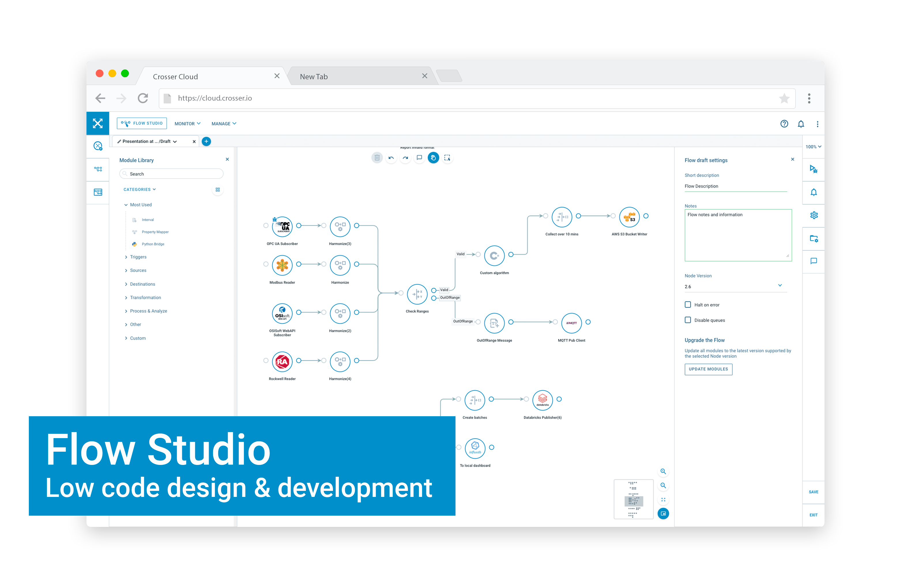Click the undo arrow icon
This screenshot has width=911, height=588.
391,158
